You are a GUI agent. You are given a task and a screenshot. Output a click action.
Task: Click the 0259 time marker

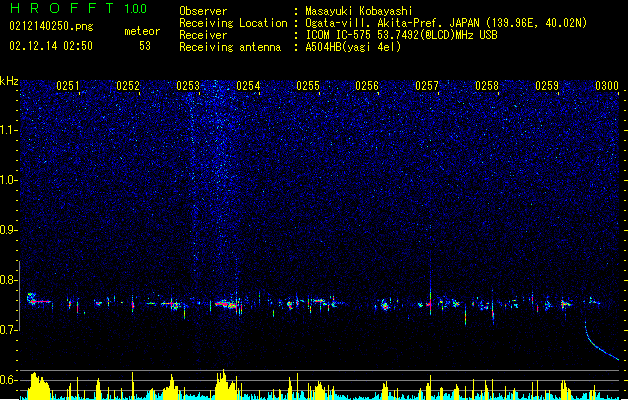tap(547, 86)
